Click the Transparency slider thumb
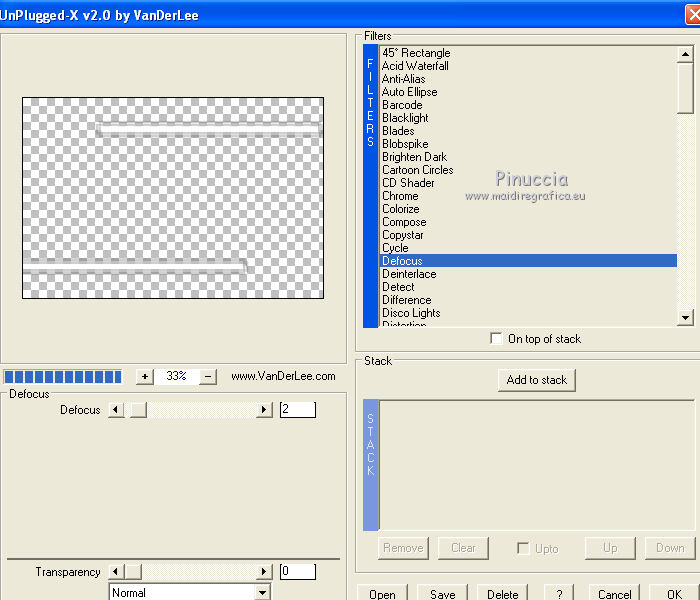This screenshot has height=600, width=700. [133, 571]
